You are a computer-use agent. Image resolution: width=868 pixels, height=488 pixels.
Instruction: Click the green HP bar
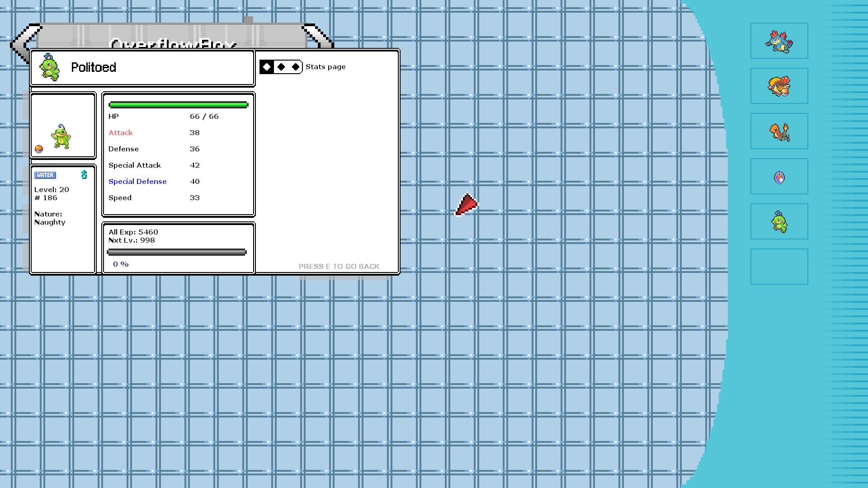178,105
